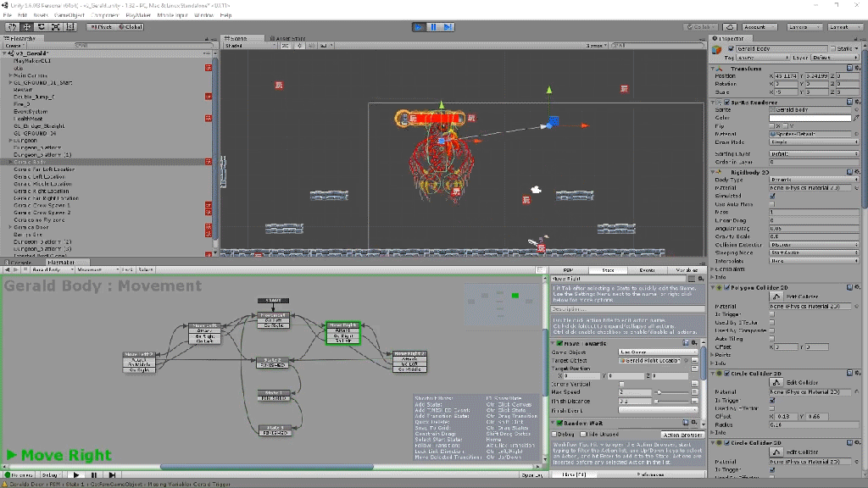
Task: Open the Component menu
Action: coord(104,15)
